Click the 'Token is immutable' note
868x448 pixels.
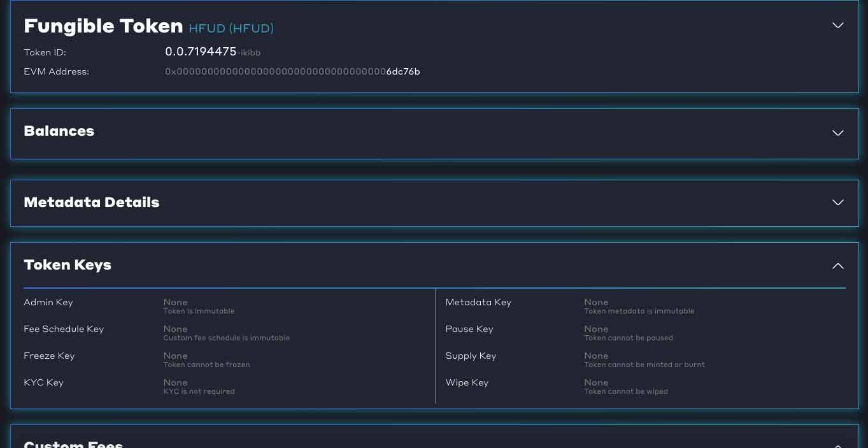(x=199, y=311)
